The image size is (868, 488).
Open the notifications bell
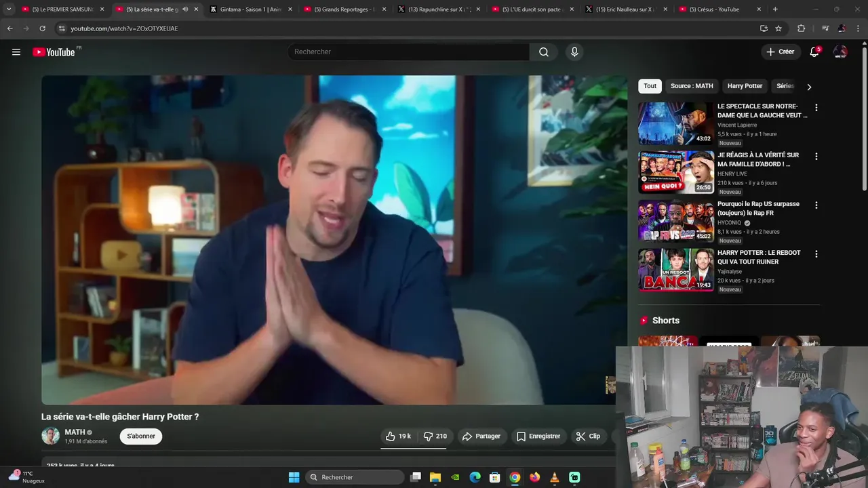point(814,52)
